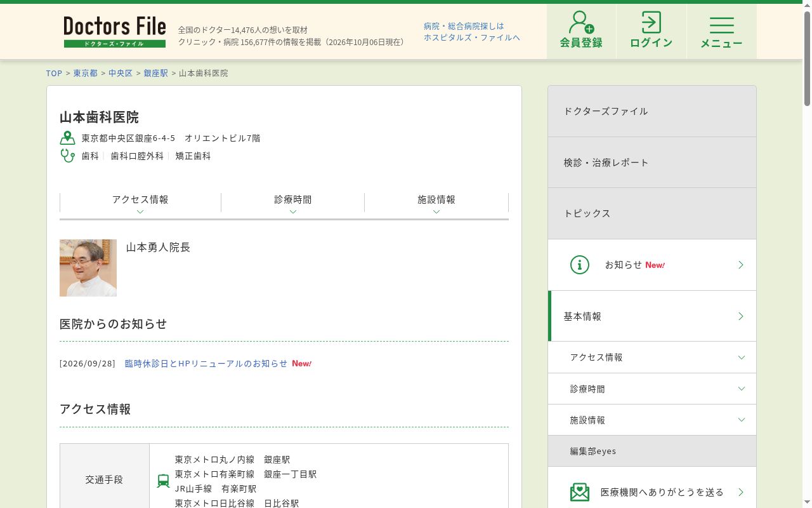Open 銀座駅 breadcrumb link
Viewport: 812px width, 508px height.
(156, 73)
